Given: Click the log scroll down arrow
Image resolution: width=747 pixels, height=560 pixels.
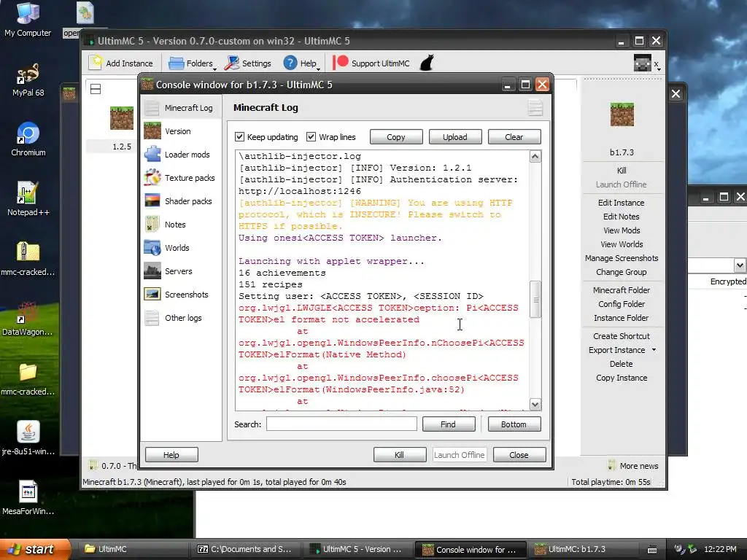Looking at the screenshot, I should click(x=535, y=404).
